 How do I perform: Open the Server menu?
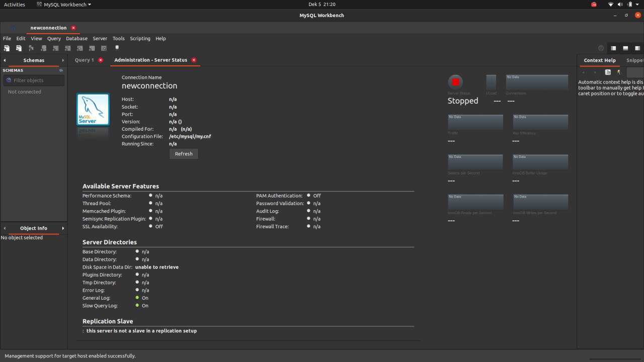tap(100, 38)
